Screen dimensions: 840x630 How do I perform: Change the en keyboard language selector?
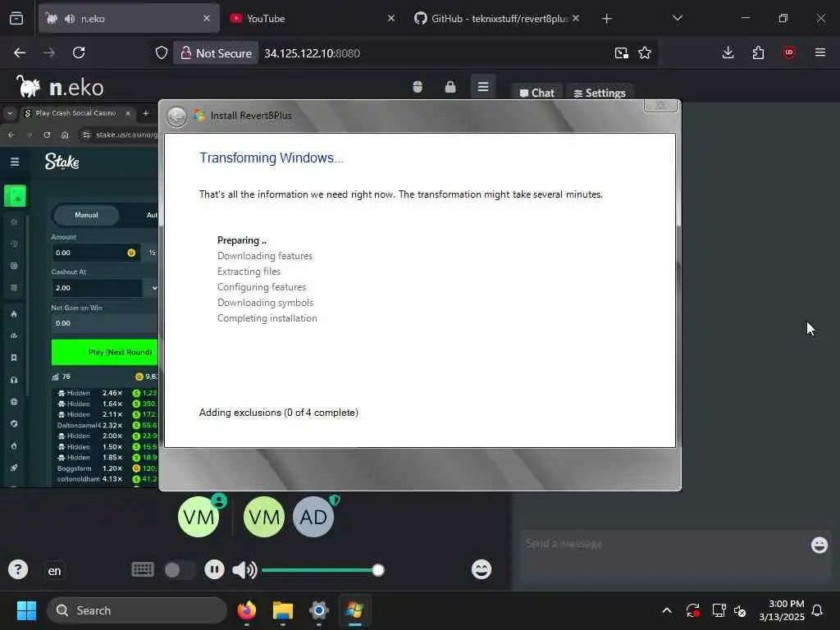54,571
